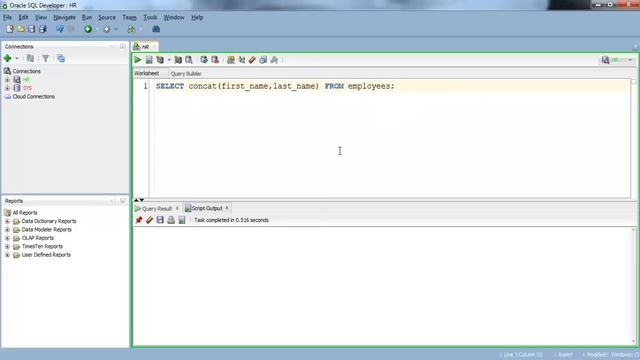640x360 pixels.
Task: Select All Reports tree item
Action: (25, 213)
